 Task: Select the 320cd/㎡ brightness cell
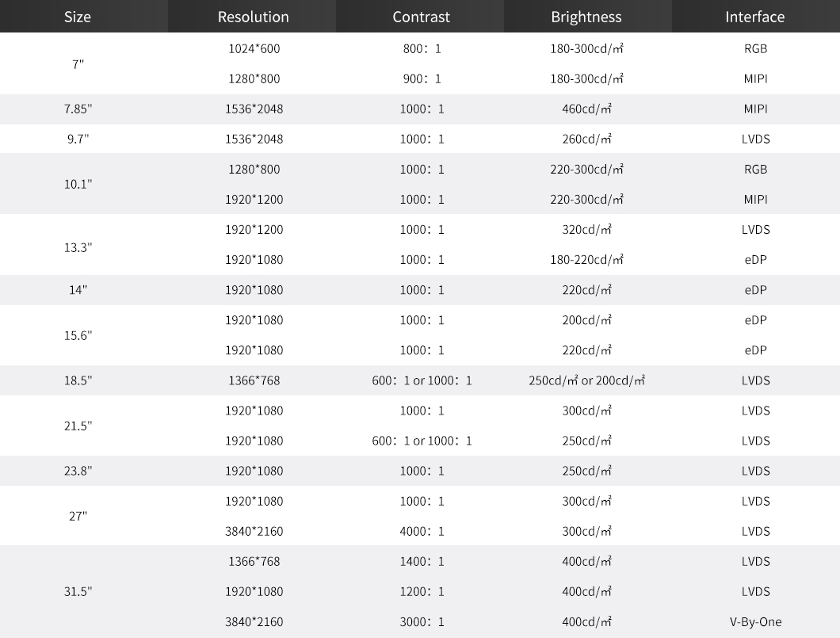click(x=586, y=230)
